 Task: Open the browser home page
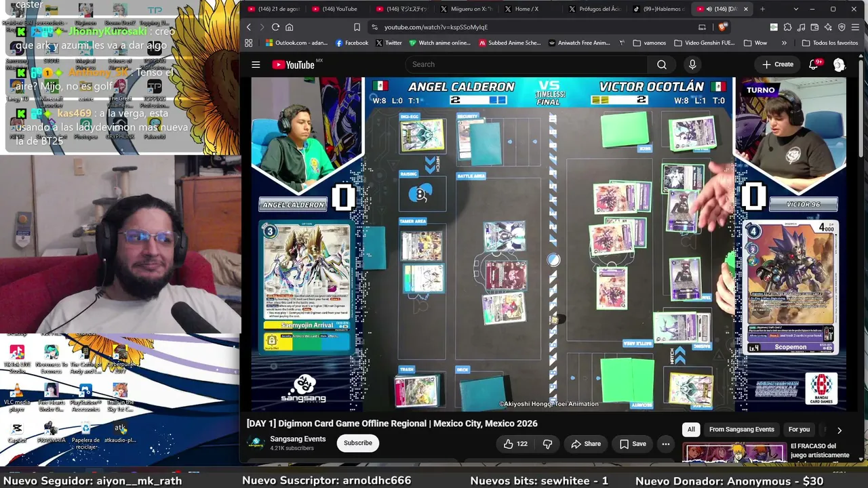pos(289,27)
